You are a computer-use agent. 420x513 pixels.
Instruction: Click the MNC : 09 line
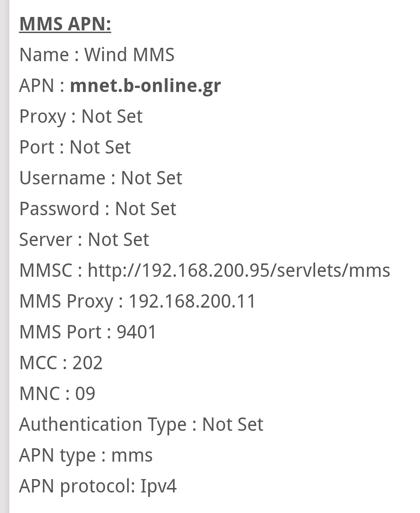coord(57,394)
